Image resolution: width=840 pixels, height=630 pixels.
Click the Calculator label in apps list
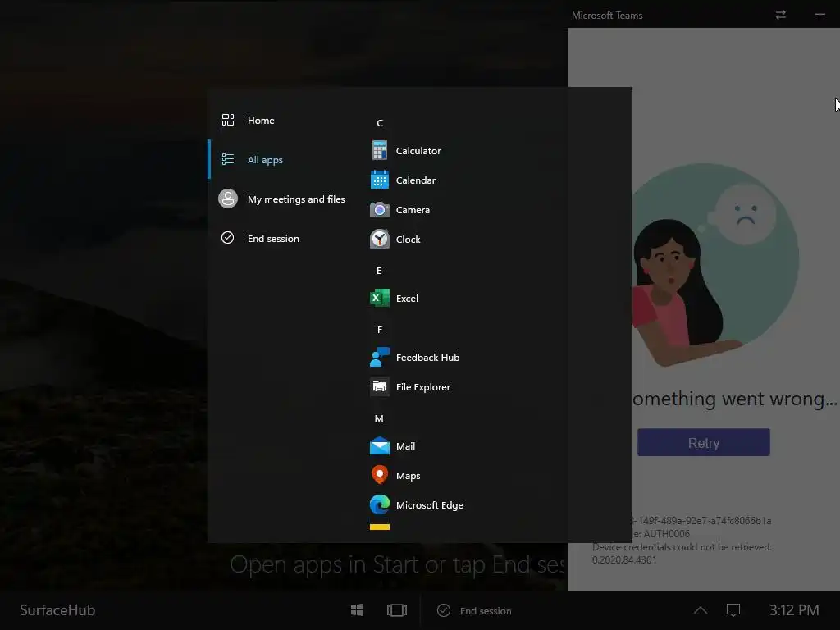[418, 151]
